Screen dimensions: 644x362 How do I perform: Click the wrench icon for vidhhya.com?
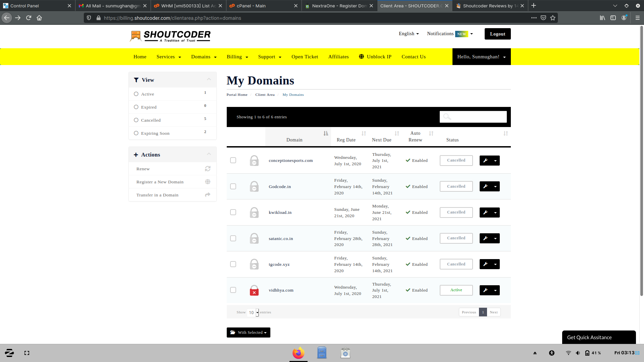[x=485, y=290]
